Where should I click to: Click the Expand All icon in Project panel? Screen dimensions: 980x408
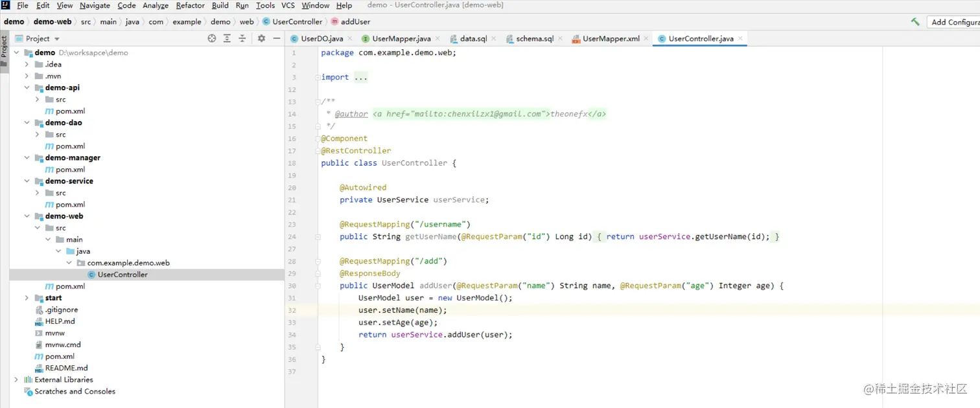227,38
